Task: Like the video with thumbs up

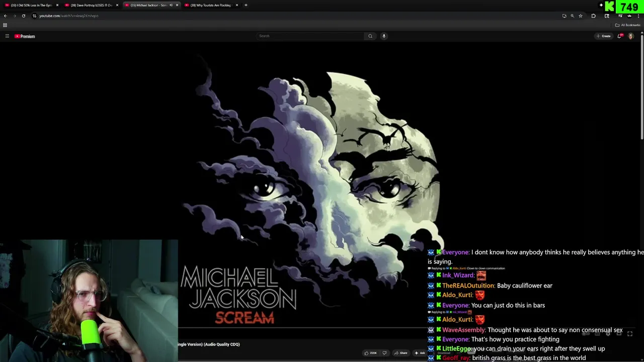Action: [x=371, y=353]
